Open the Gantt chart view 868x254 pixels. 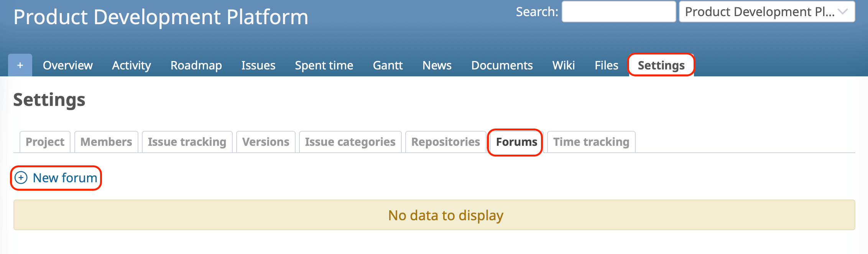point(388,65)
